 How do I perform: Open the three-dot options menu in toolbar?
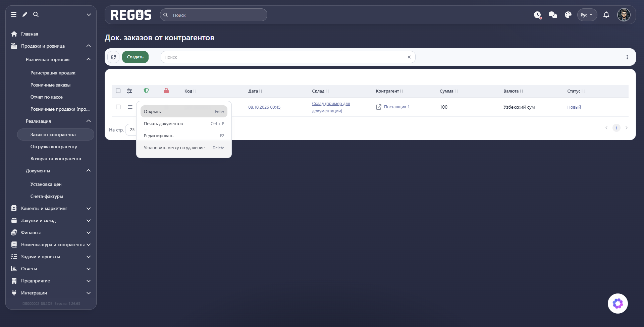[x=627, y=57]
